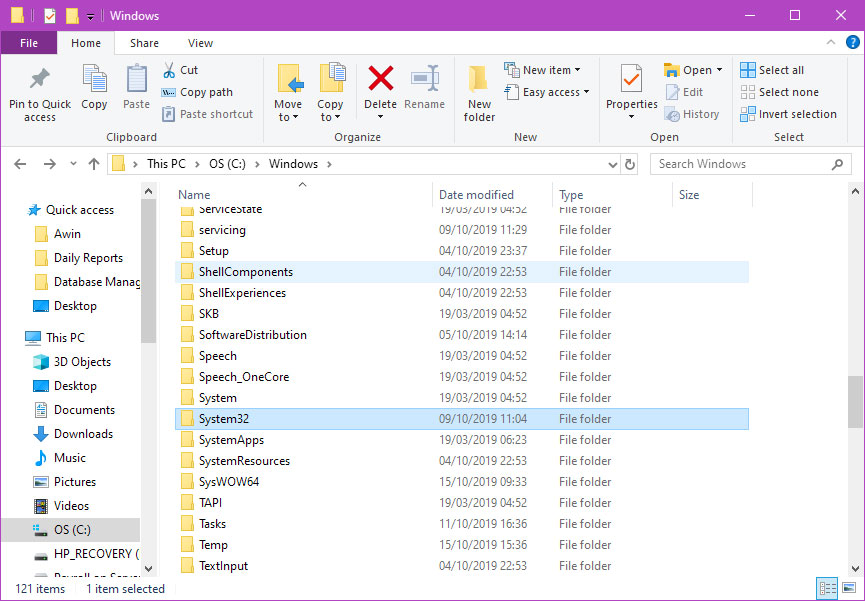This screenshot has height=601, width=865.
Task: Click OS (C:) in address breadcrumb
Action: tap(227, 164)
